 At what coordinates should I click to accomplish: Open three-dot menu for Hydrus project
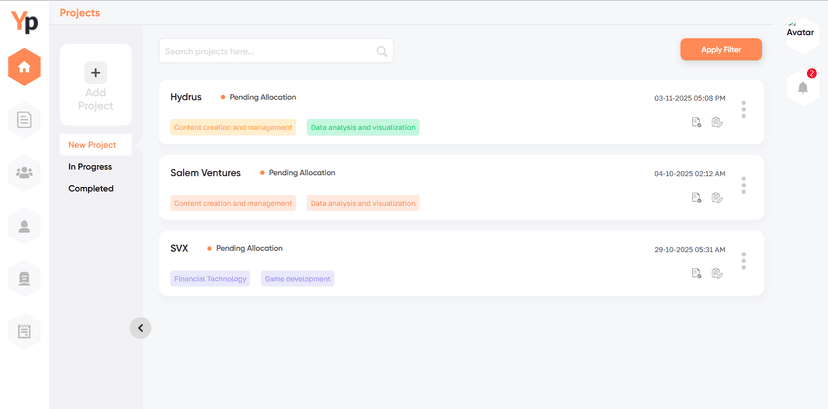pyautogui.click(x=743, y=109)
